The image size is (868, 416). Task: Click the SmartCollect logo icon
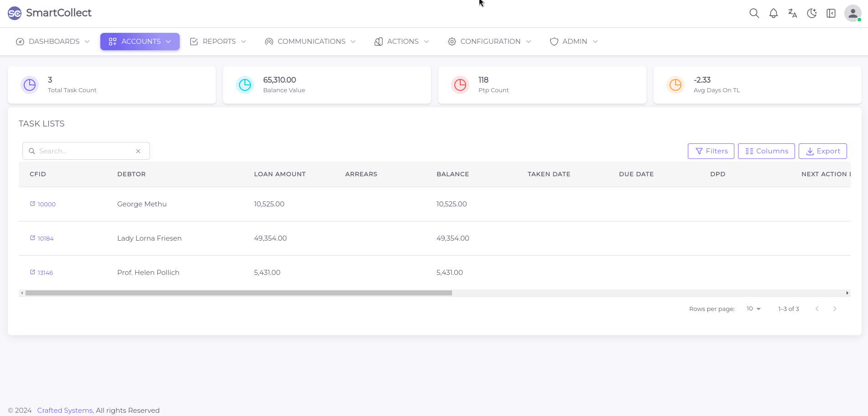tap(15, 13)
